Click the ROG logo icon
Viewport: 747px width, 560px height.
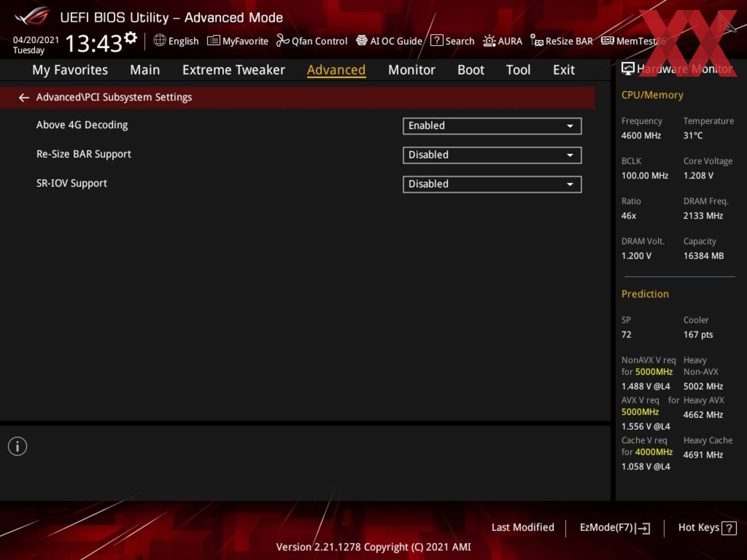point(32,16)
